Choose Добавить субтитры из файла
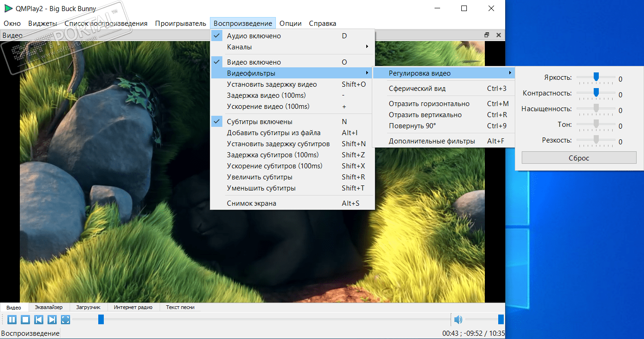The width and height of the screenshot is (644, 339). (292, 133)
